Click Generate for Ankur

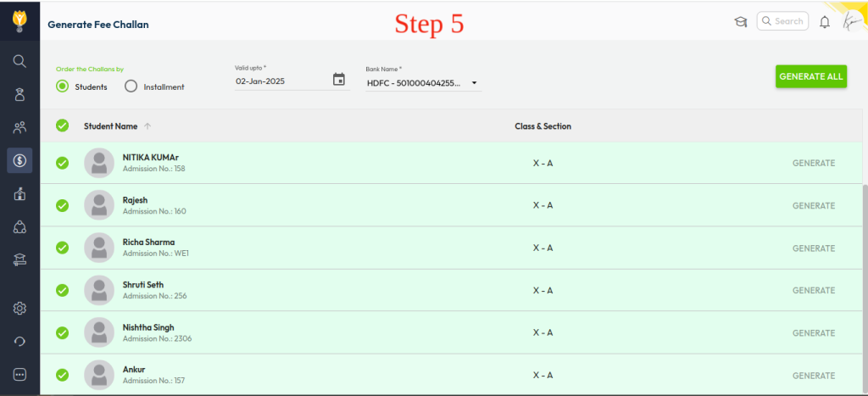813,375
